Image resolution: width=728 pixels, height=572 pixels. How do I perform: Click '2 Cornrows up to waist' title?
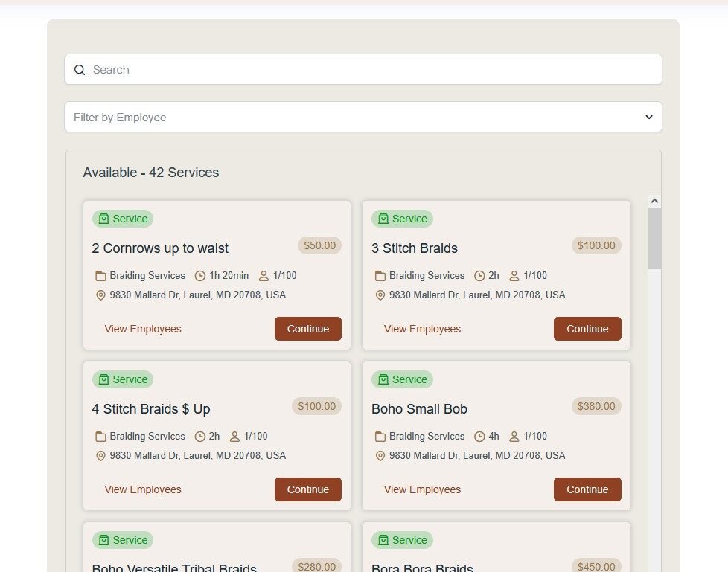click(160, 248)
